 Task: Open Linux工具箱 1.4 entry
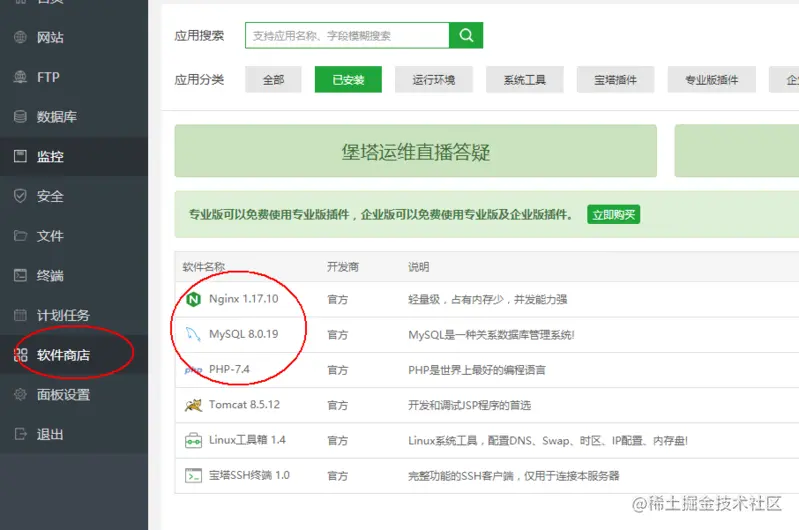click(247, 440)
